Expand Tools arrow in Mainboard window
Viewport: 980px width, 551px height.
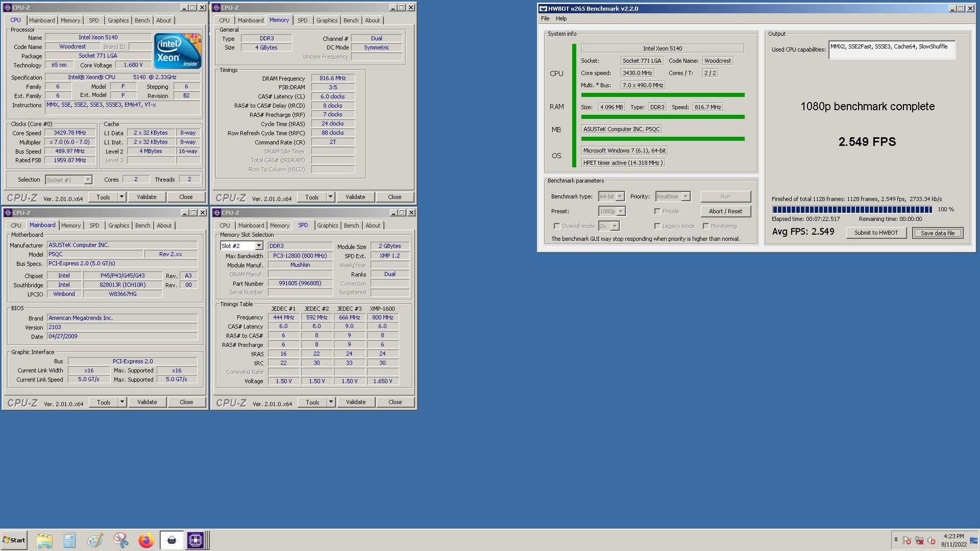pyautogui.click(x=122, y=402)
